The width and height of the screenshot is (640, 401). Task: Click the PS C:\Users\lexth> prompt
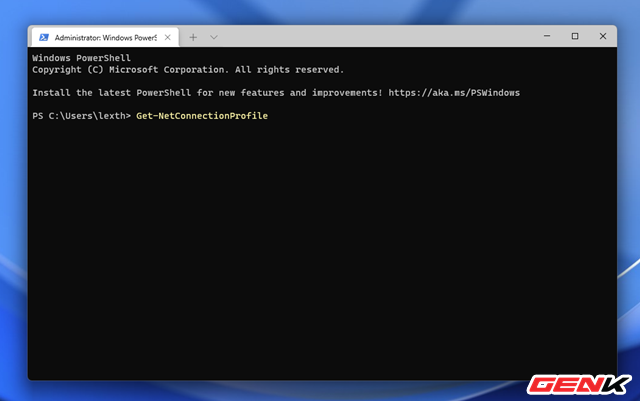click(82, 116)
